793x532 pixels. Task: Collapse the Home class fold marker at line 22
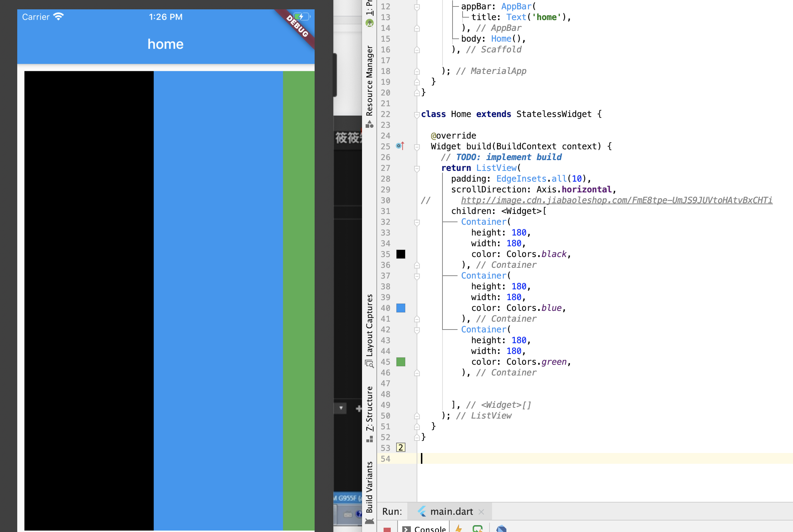(417, 115)
